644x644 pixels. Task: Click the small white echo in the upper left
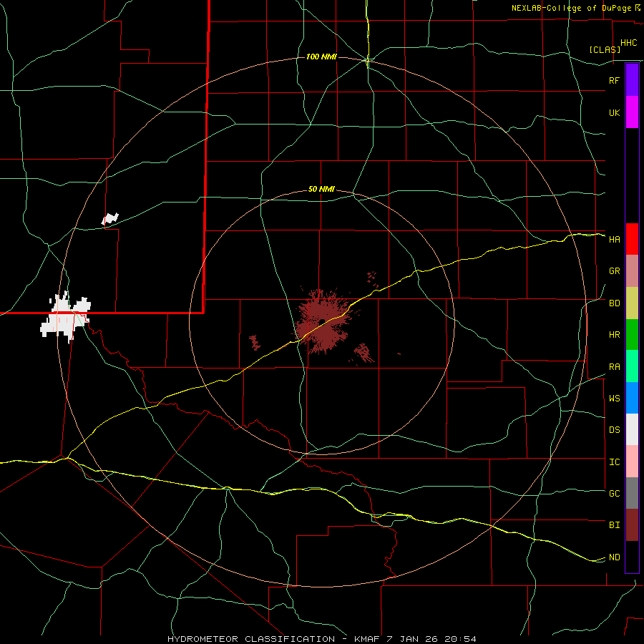[110, 219]
